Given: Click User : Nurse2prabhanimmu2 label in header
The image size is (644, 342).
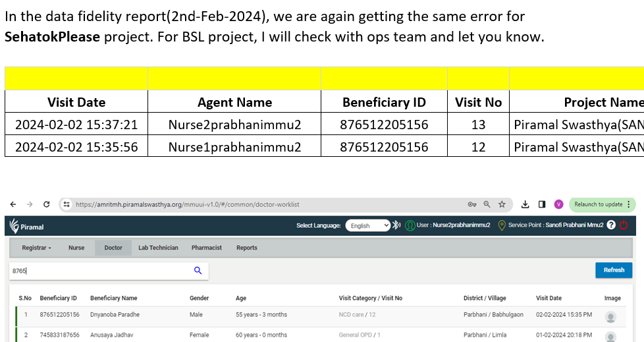Looking at the screenshot, I should click(454, 225).
